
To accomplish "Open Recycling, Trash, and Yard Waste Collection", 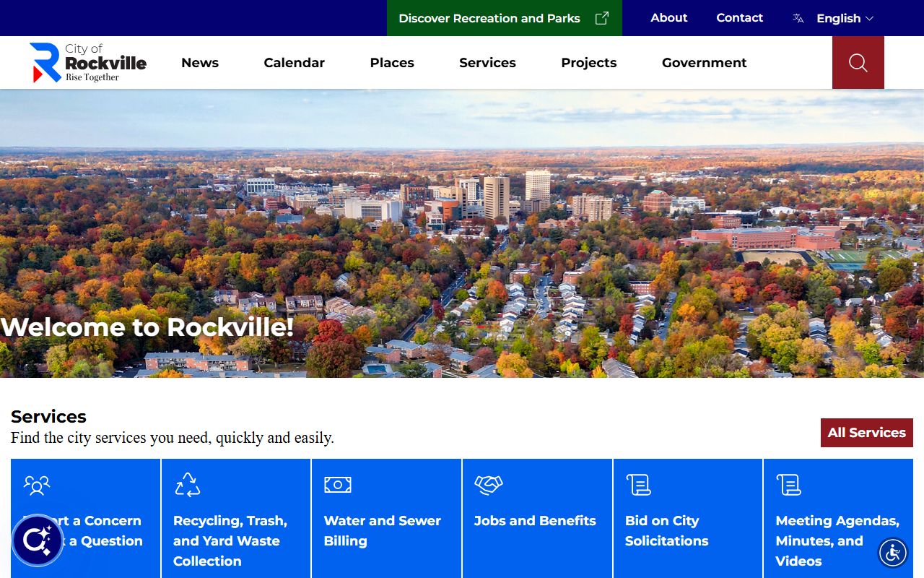I will (x=236, y=519).
